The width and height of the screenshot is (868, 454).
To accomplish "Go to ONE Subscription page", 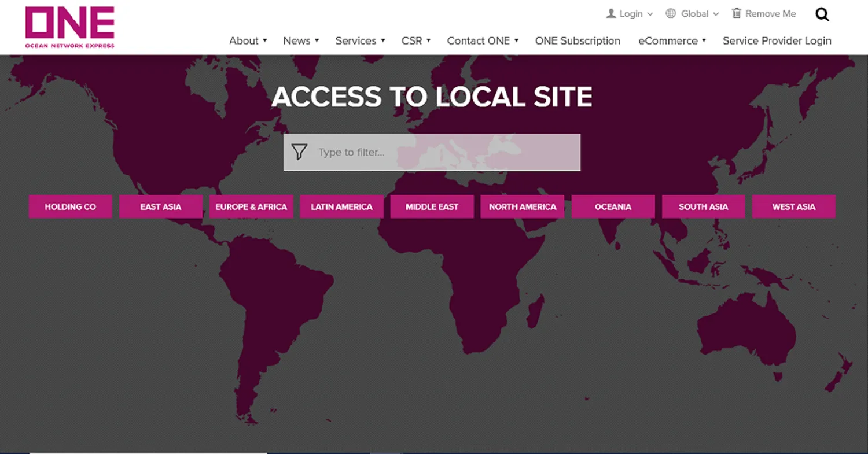I will (578, 40).
